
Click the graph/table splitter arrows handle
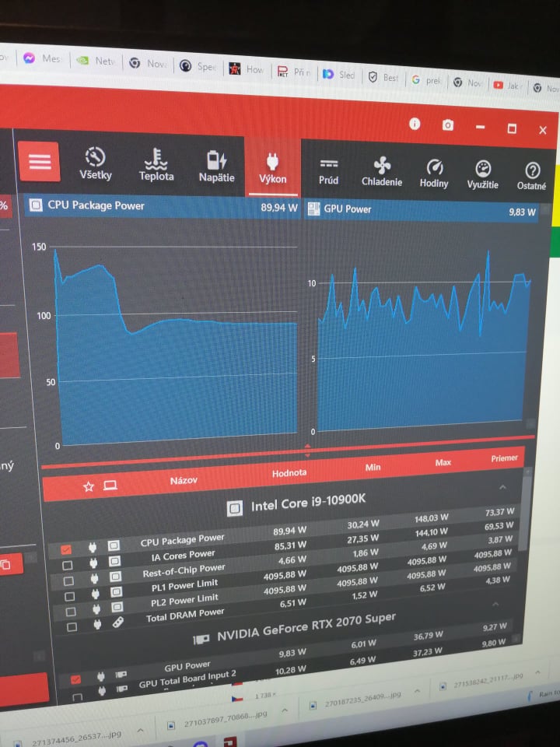[x=308, y=451]
